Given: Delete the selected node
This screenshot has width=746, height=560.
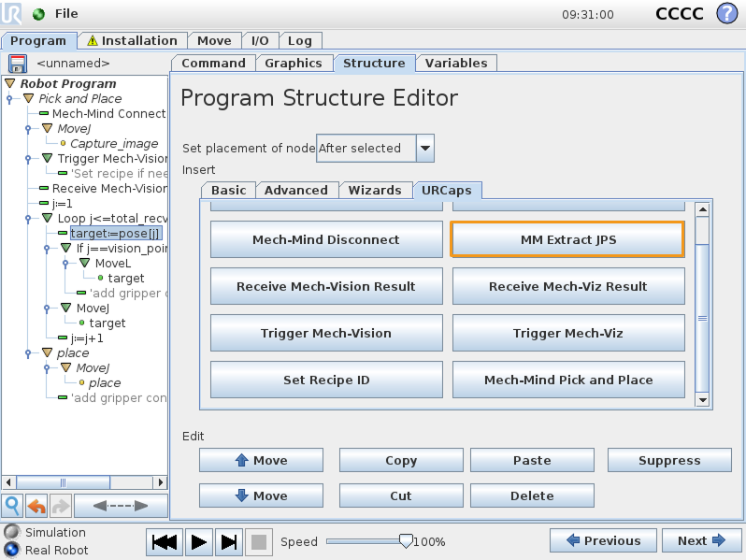Looking at the screenshot, I should pyautogui.click(x=532, y=495).
